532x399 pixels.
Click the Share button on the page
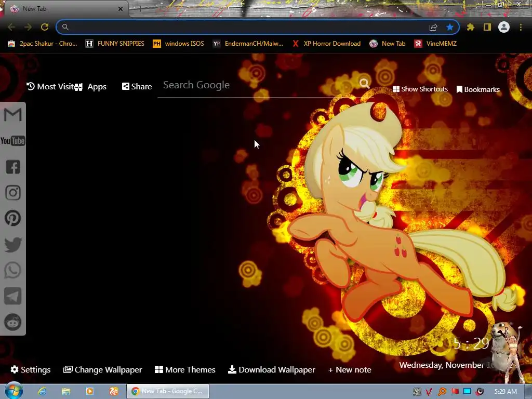(x=137, y=87)
